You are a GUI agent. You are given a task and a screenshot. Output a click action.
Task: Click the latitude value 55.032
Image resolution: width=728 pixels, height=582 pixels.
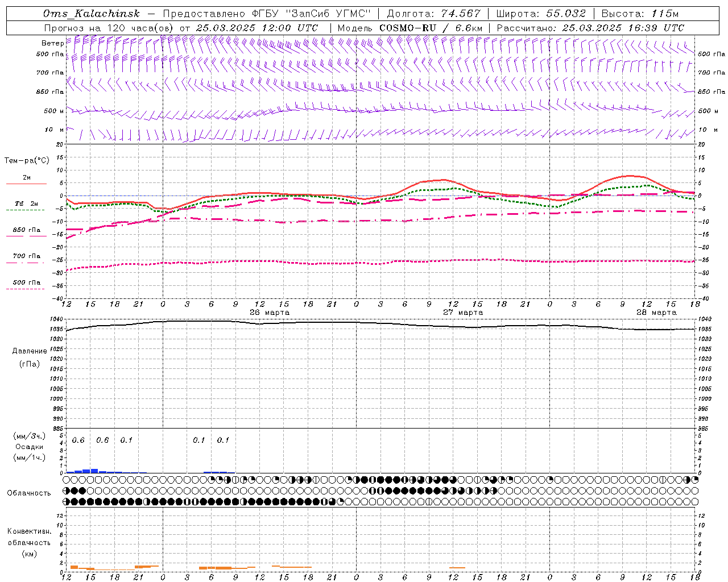[x=566, y=14]
